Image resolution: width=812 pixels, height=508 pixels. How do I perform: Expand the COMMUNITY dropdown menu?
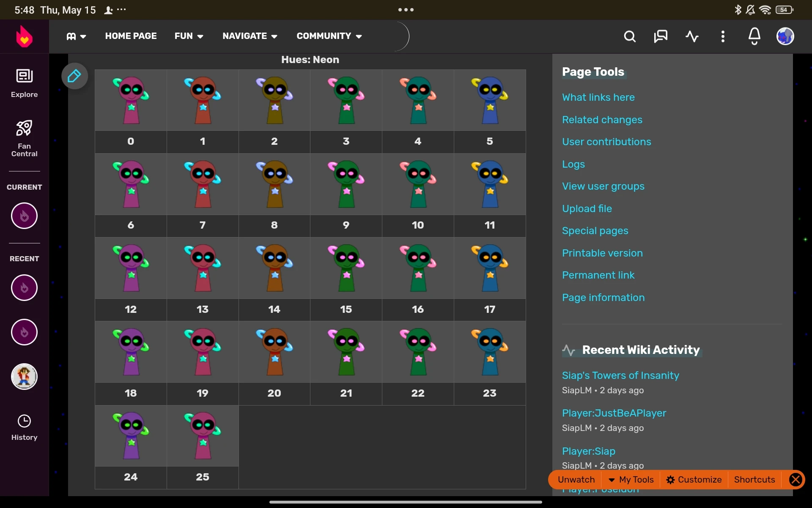(329, 36)
